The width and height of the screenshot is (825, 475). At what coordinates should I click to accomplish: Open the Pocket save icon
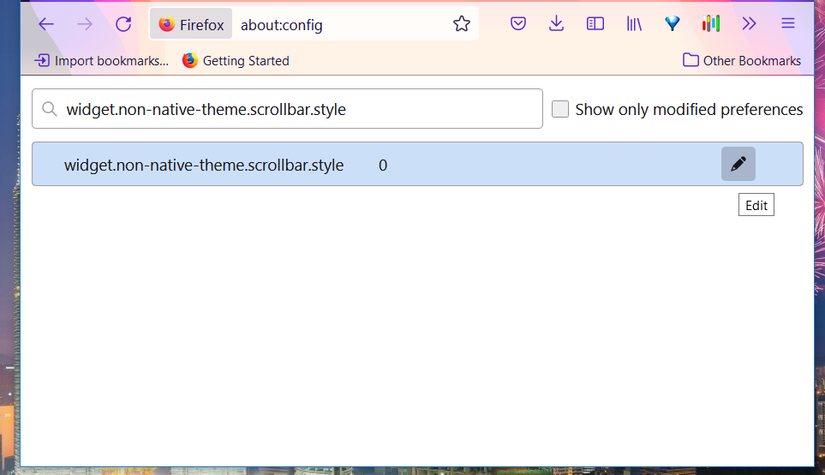pos(518,24)
